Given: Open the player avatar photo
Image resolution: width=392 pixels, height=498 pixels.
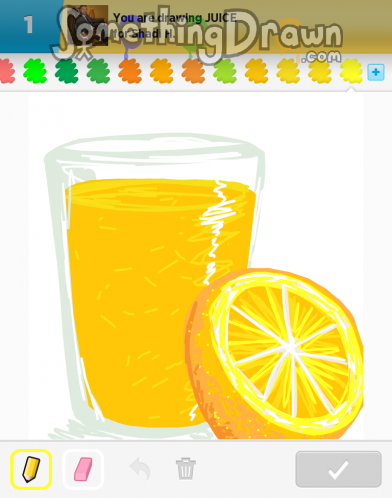Looking at the screenshot, I should [x=88, y=26].
